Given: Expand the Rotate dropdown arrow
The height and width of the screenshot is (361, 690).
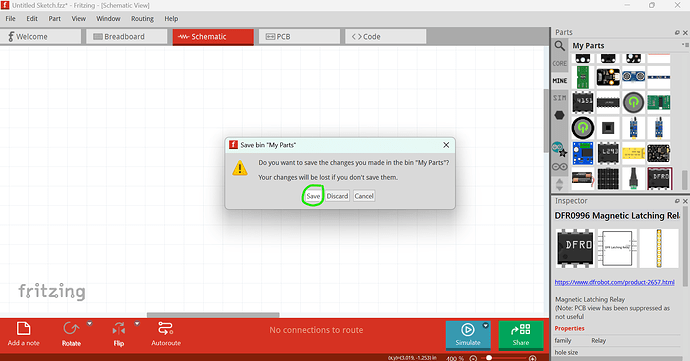Looking at the screenshot, I should pos(90,324).
